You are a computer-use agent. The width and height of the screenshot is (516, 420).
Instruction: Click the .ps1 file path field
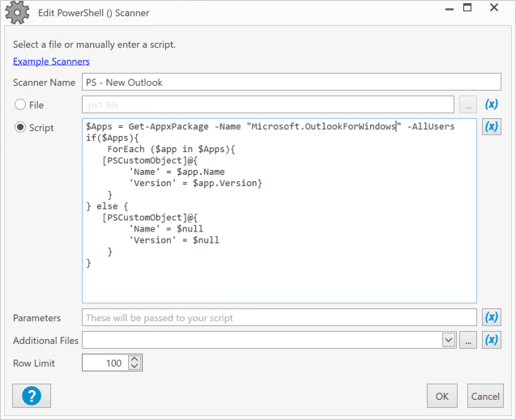268,105
